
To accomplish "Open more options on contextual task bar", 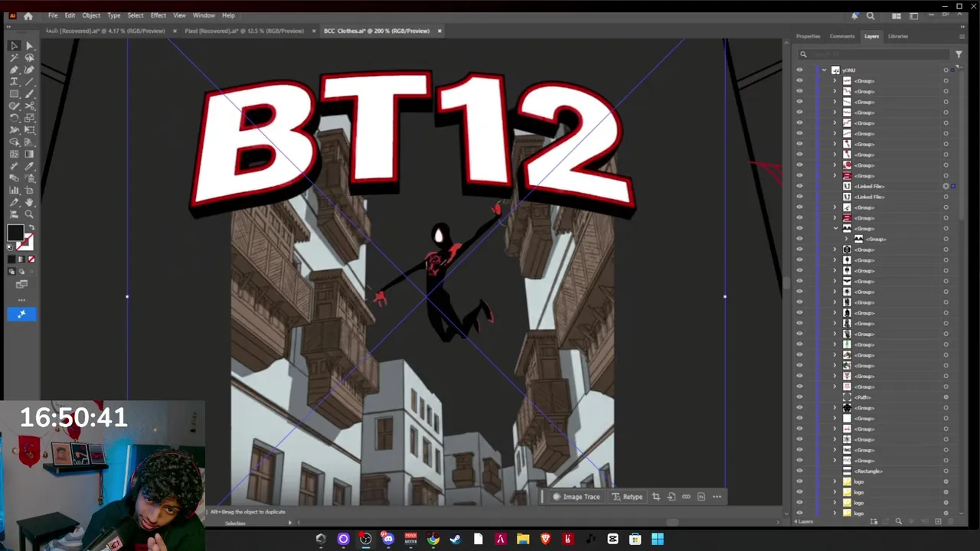I will tap(717, 497).
